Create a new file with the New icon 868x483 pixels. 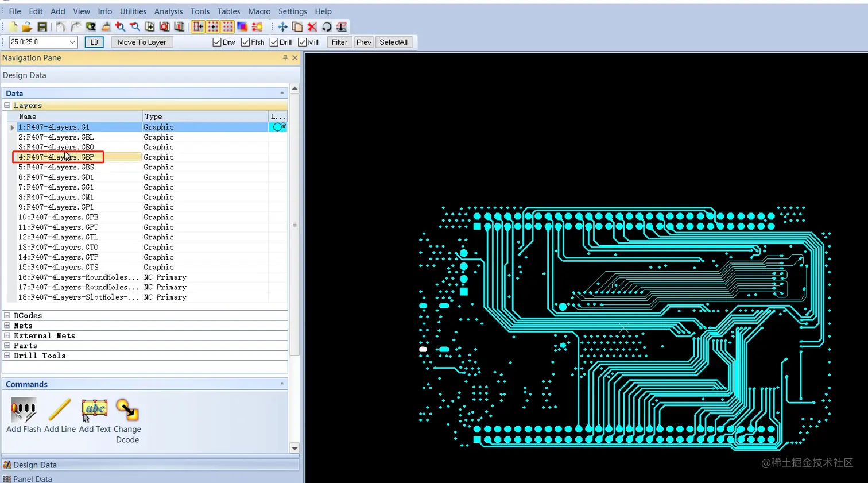[x=13, y=26]
